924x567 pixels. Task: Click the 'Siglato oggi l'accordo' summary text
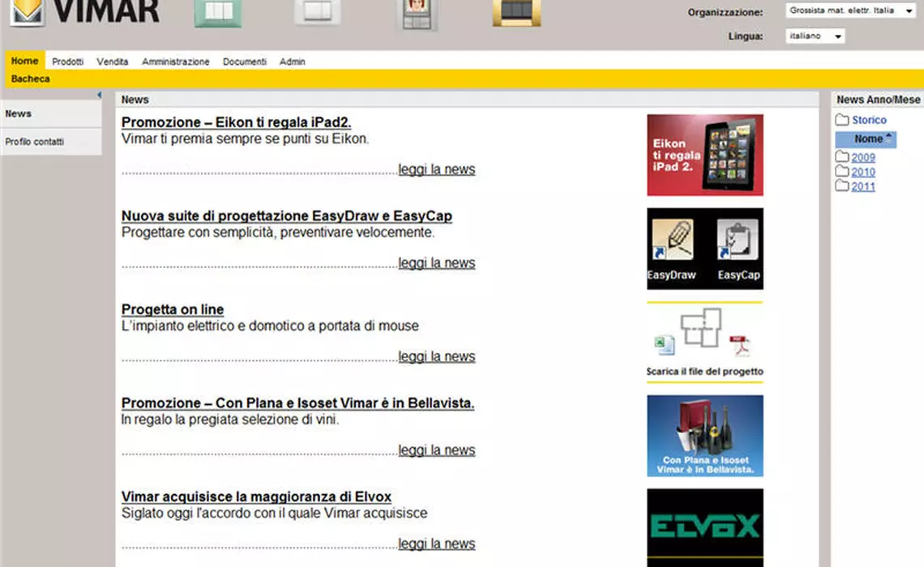point(274,513)
